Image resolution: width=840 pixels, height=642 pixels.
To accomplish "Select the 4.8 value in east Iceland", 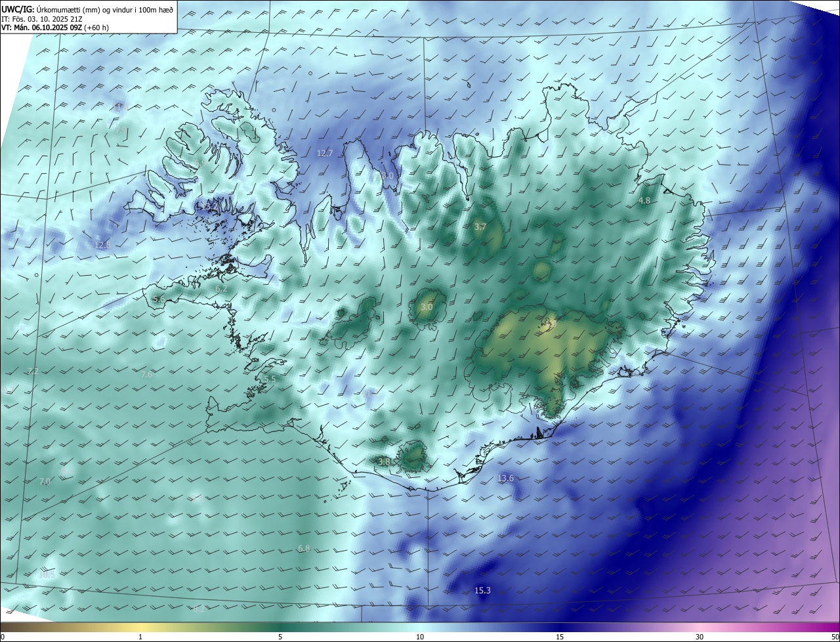I will pos(644,201).
